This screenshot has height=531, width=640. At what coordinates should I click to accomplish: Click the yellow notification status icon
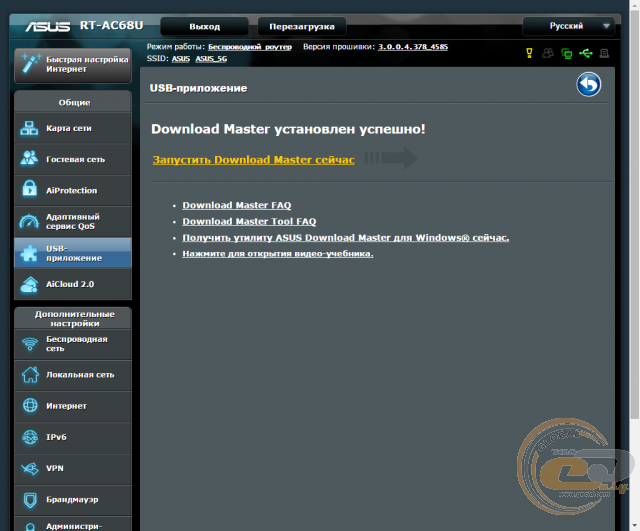coord(529,53)
